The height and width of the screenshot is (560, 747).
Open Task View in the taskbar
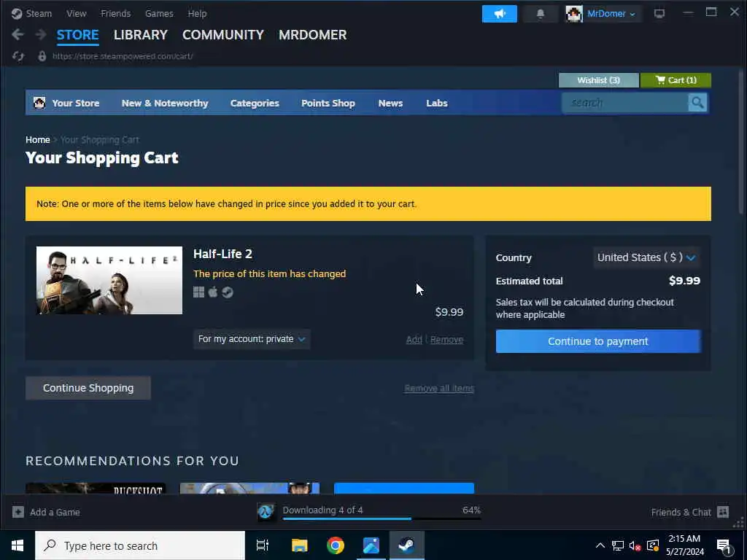tap(263, 545)
